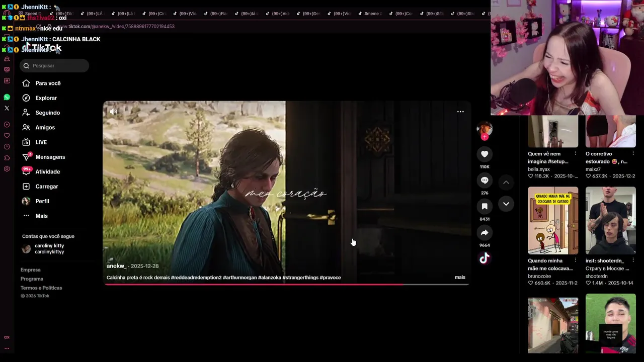The image size is (644, 362).
Task: Expand the Empresa footer section
Action: tap(30, 270)
